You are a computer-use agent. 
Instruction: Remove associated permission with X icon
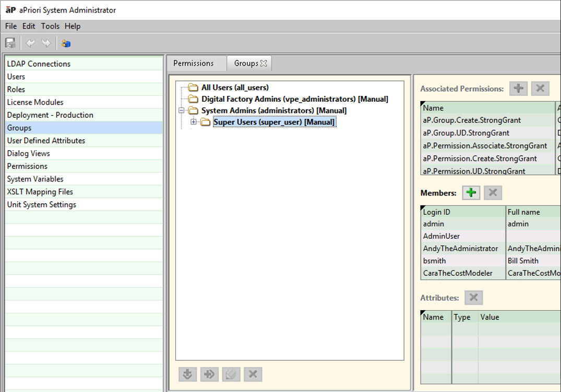click(x=540, y=88)
